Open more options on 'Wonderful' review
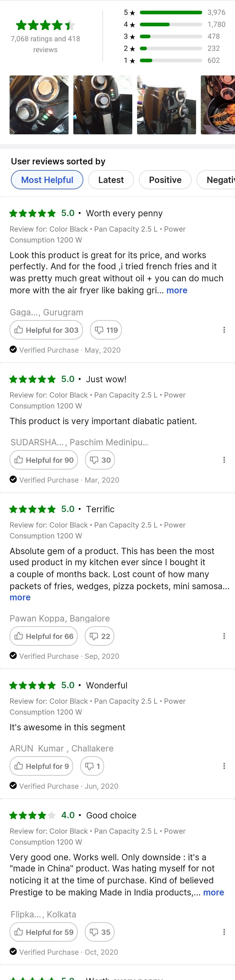Image resolution: width=235 pixels, height=980 pixels. pyautogui.click(x=224, y=766)
